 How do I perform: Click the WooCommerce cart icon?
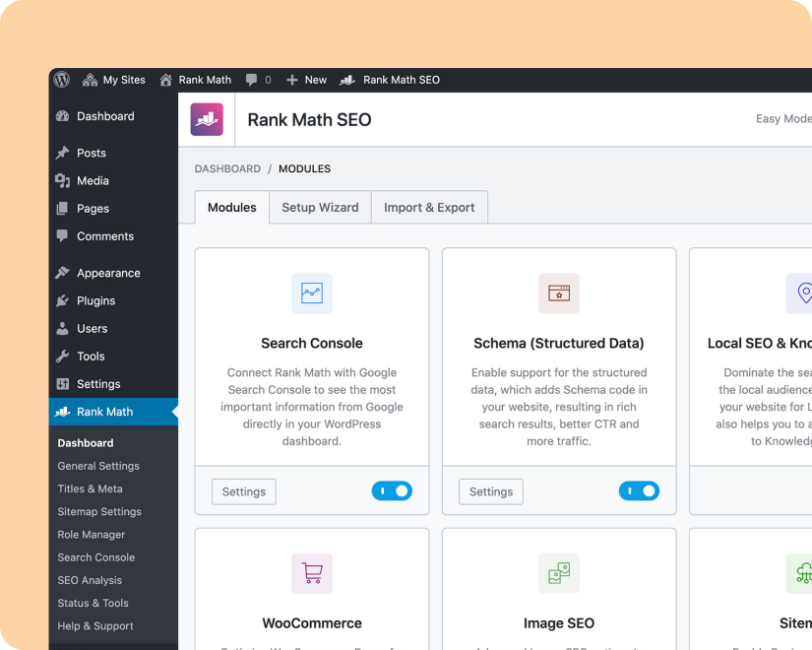tap(312, 573)
